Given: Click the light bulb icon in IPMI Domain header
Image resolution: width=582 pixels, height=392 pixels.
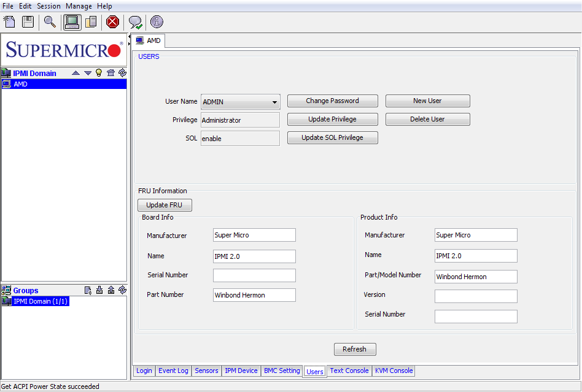Looking at the screenshot, I should coord(98,73).
